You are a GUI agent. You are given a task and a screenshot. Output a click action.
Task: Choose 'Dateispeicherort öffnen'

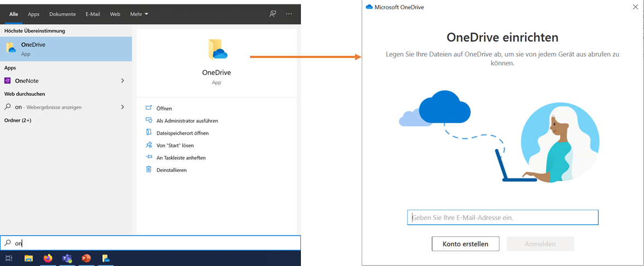click(183, 133)
